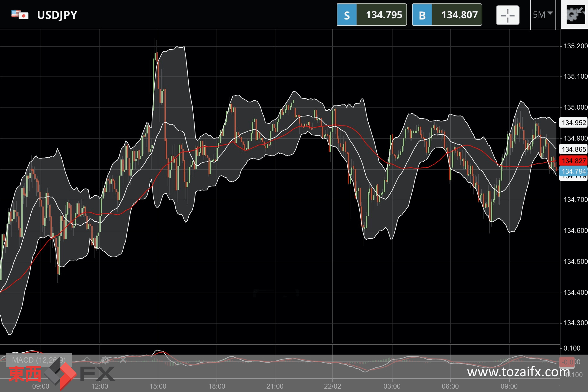Click the MACD (12,26,9) indicator label
The width and height of the screenshot is (588, 392).
pyautogui.click(x=39, y=360)
